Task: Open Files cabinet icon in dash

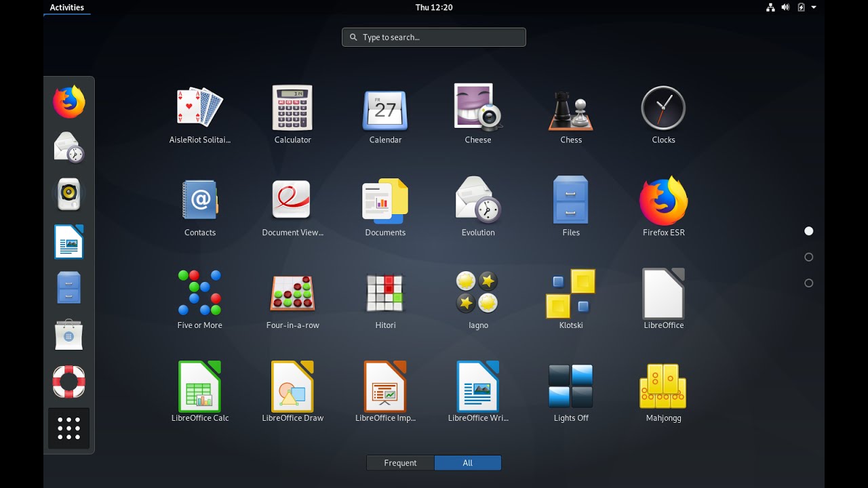Action: tap(69, 287)
